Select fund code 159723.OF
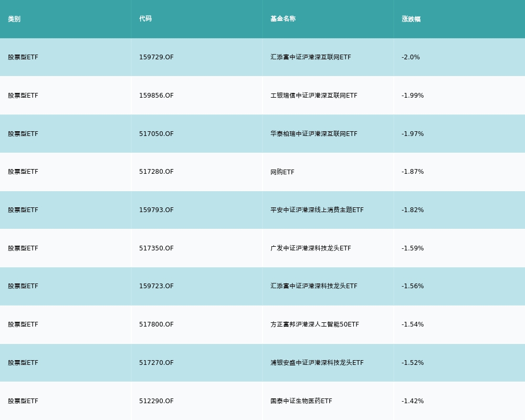The image size is (525, 420). coord(156,286)
